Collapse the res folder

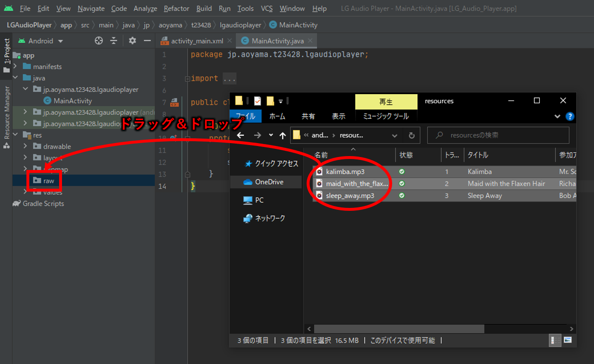pyautogui.click(x=15, y=135)
